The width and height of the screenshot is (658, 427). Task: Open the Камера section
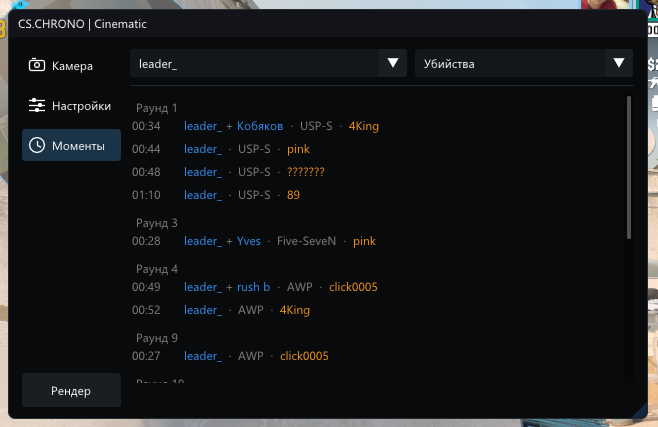[71, 65]
